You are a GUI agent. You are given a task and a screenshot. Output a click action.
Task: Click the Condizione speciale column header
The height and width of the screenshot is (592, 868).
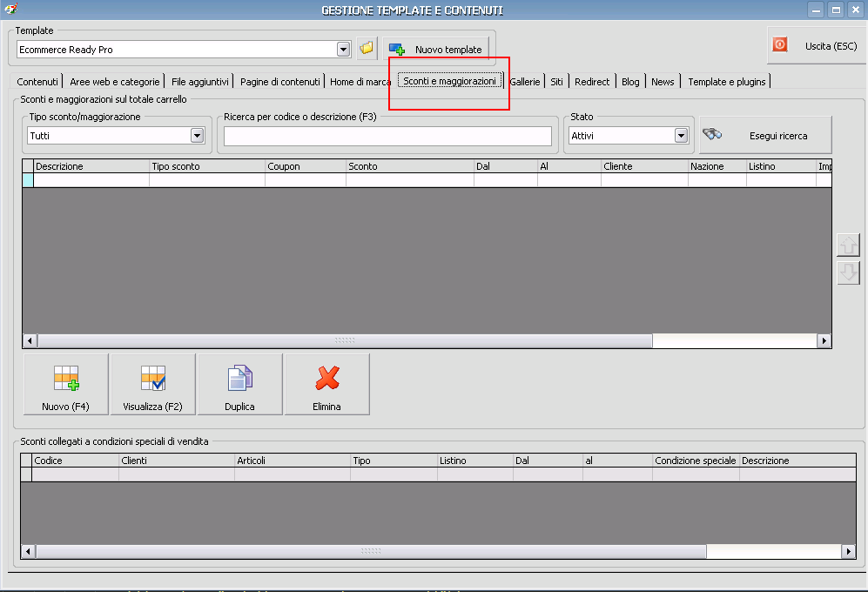pos(696,461)
